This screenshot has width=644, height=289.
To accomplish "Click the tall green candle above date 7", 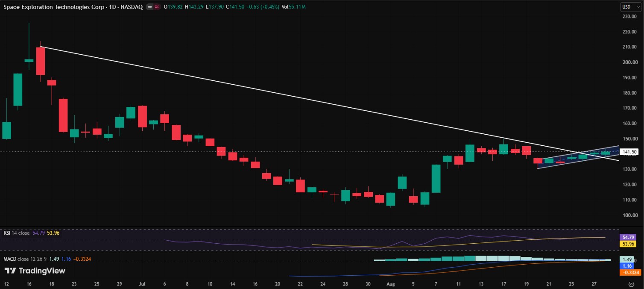I will coord(436,179).
